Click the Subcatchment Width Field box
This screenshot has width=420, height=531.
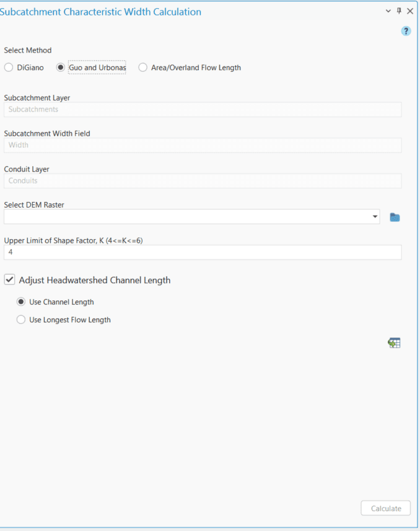pos(186,145)
